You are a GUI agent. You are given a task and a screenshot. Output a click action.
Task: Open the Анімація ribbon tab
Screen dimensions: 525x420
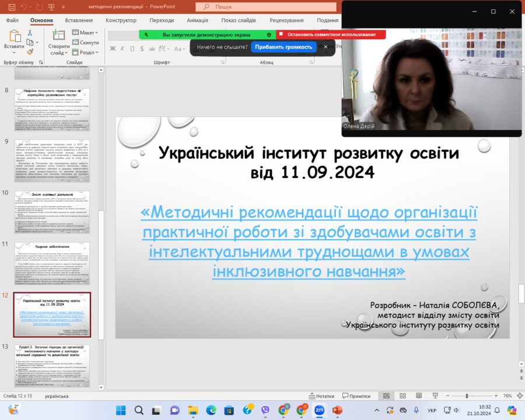[x=197, y=20]
